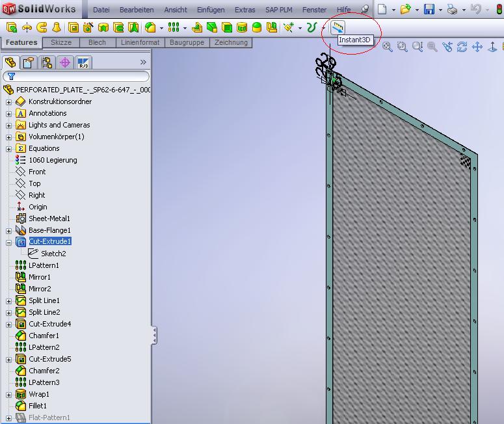Select the LPattern1 feature

click(44, 265)
